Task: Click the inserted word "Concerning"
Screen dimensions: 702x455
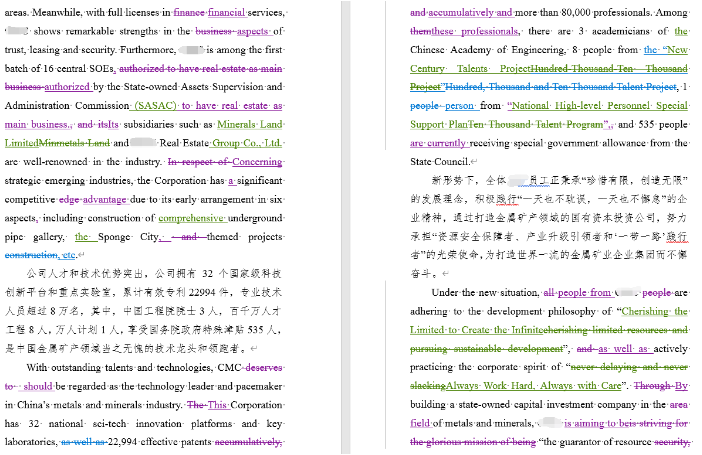Action: point(257,161)
